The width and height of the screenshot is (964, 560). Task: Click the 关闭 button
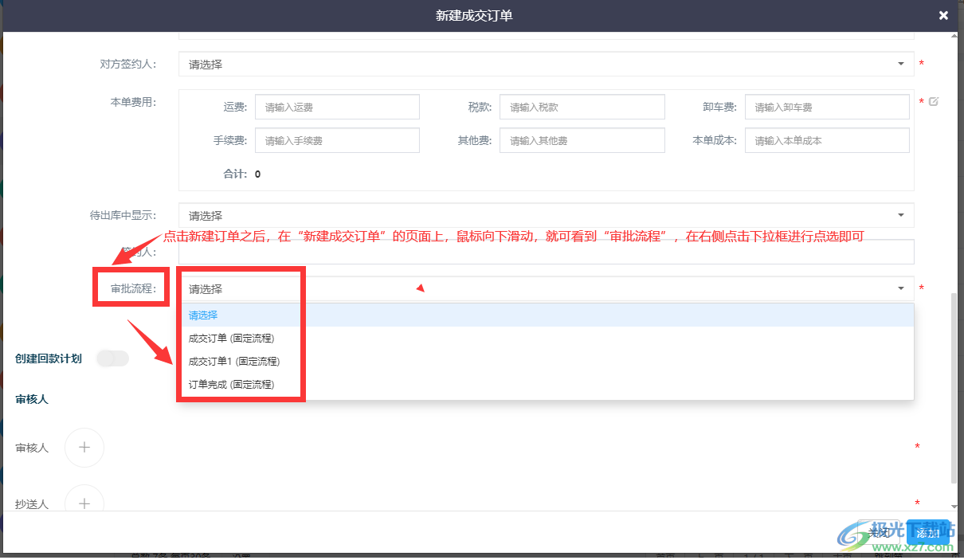point(880,533)
